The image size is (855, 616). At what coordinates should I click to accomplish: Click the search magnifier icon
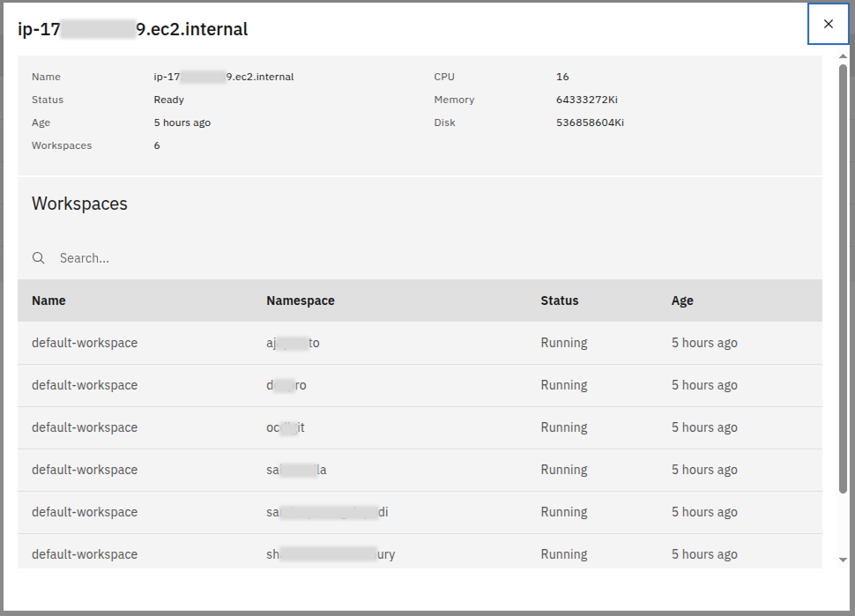[x=39, y=258]
